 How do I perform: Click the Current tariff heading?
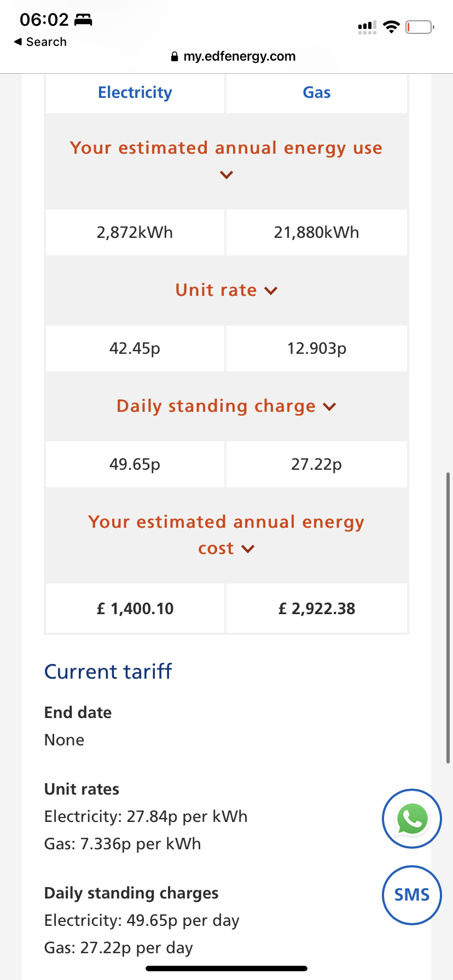tap(108, 672)
